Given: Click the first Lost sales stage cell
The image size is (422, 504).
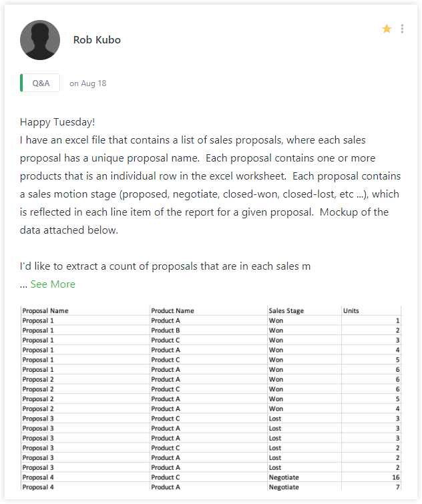Looking at the screenshot, I should 275,419.
